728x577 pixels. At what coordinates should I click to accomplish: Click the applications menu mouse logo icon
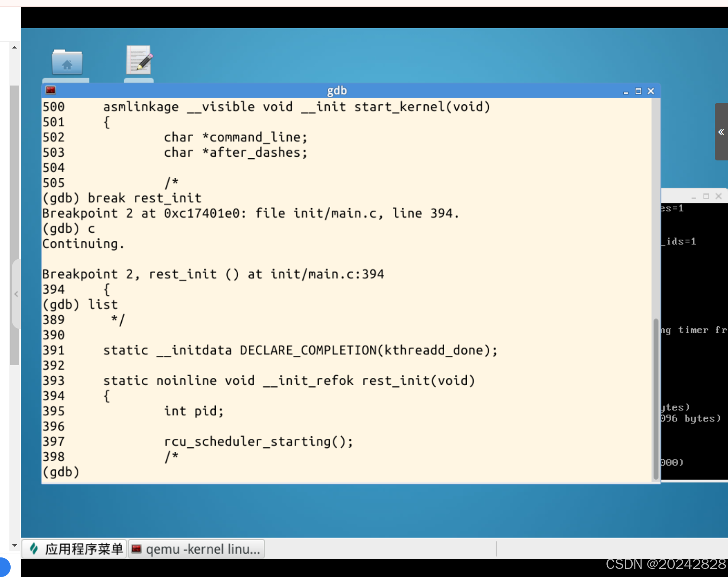(x=34, y=548)
